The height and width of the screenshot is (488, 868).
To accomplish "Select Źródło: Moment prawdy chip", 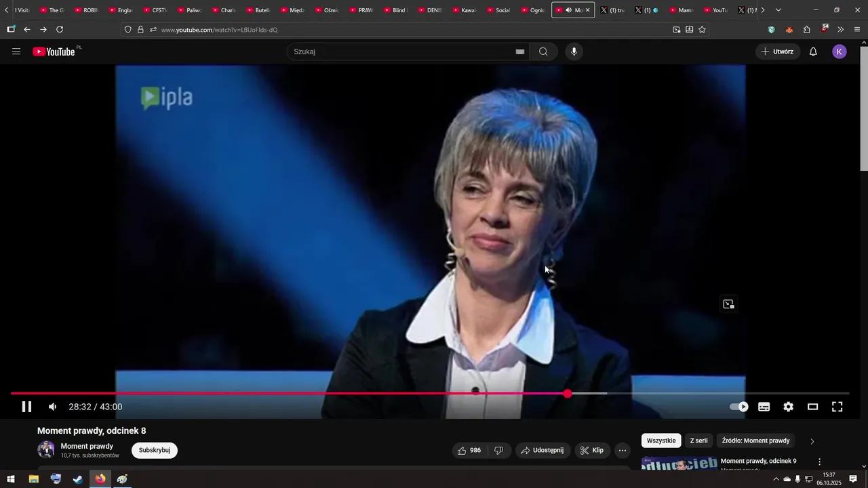I will pos(755,441).
